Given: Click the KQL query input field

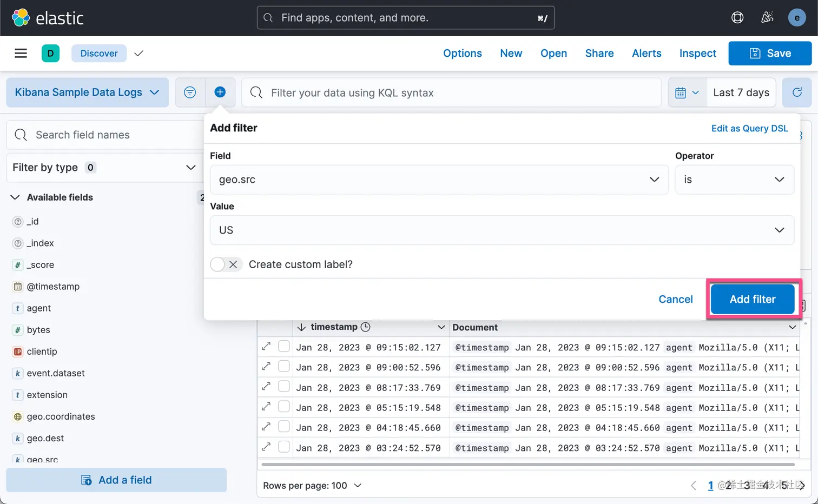Looking at the screenshot, I should point(452,92).
